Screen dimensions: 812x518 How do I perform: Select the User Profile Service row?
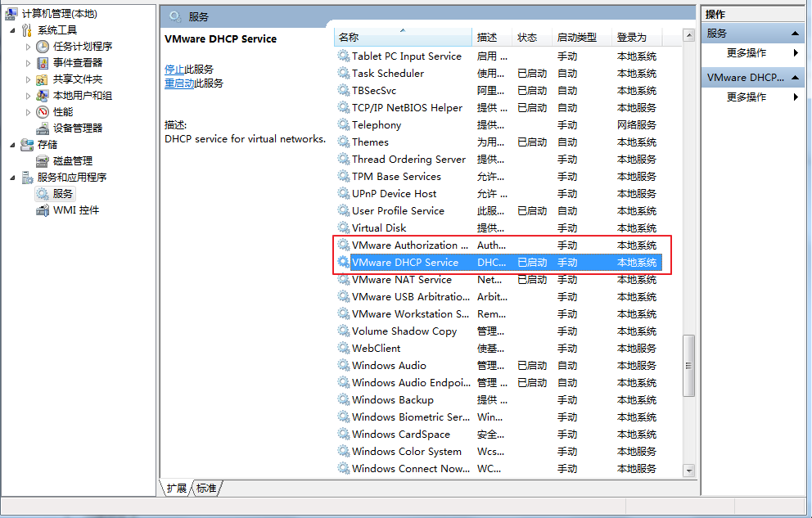pyautogui.click(x=498, y=210)
